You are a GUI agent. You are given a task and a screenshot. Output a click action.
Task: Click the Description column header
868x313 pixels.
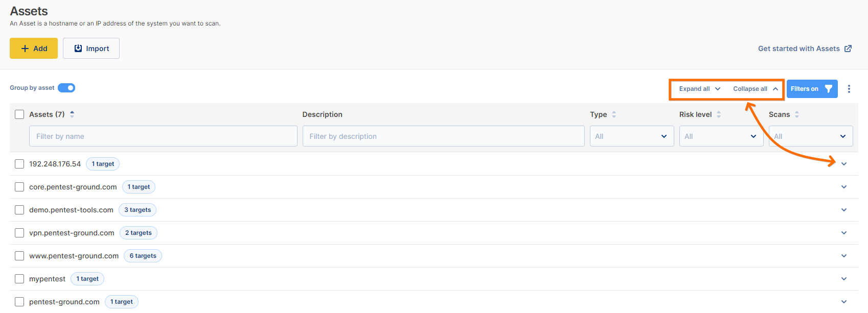point(322,114)
